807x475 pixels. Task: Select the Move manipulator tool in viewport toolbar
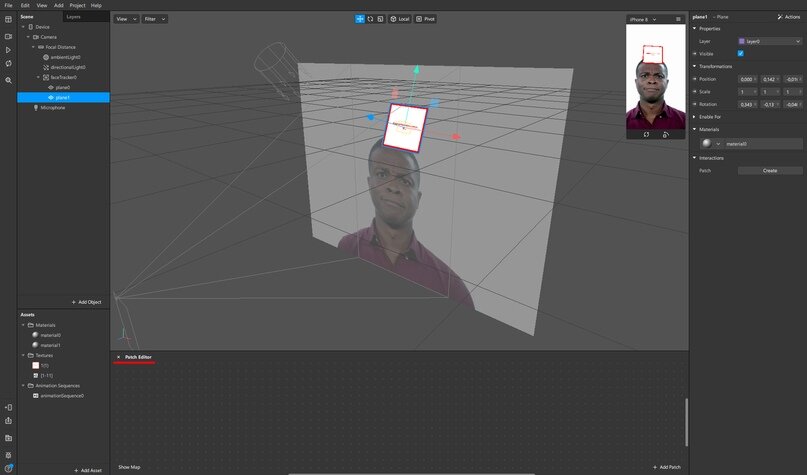(x=360, y=19)
